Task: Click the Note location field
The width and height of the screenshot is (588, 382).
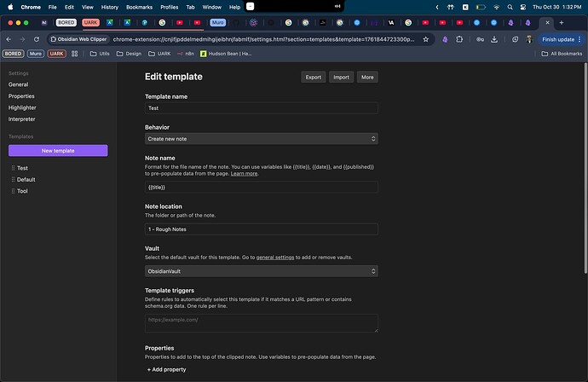Action: (262, 229)
